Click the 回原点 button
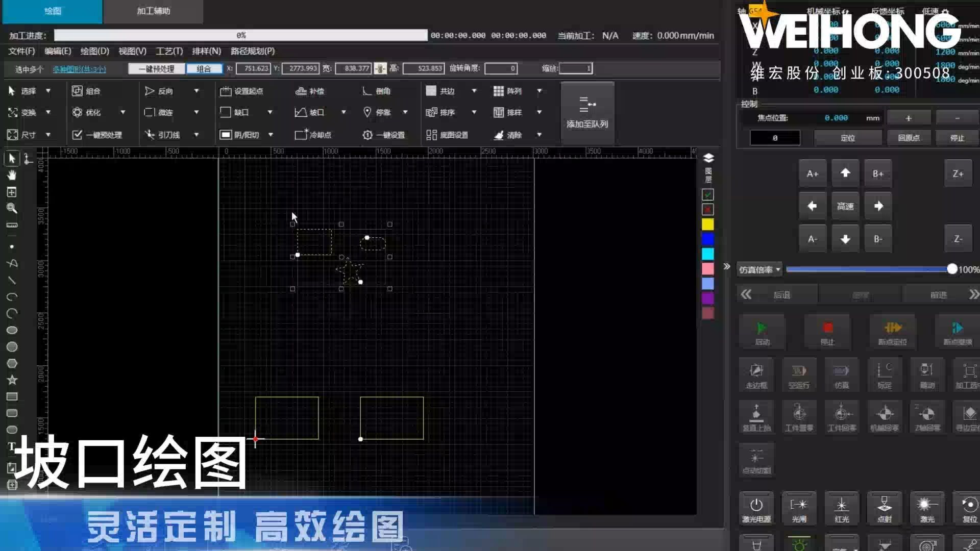 [909, 138]
